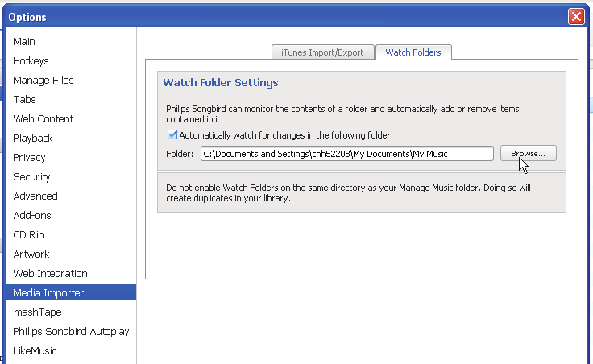The height and width of the screenshot is (364, 593).
Task: Uncheck automatically watch for changes checkbox
Action: coord(172,135)
